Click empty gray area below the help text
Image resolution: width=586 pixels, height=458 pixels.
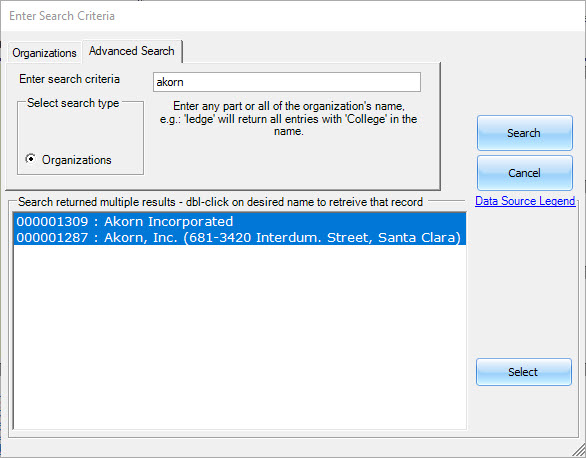292,164
